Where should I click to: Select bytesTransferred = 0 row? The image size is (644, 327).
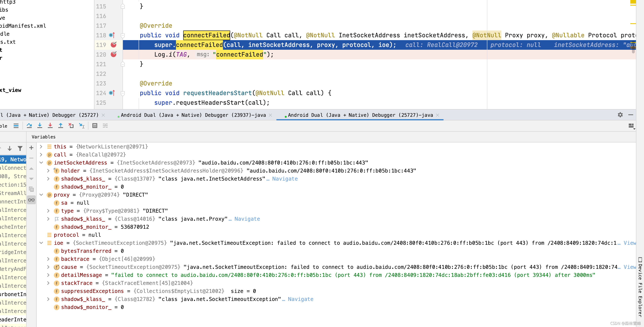336,251
